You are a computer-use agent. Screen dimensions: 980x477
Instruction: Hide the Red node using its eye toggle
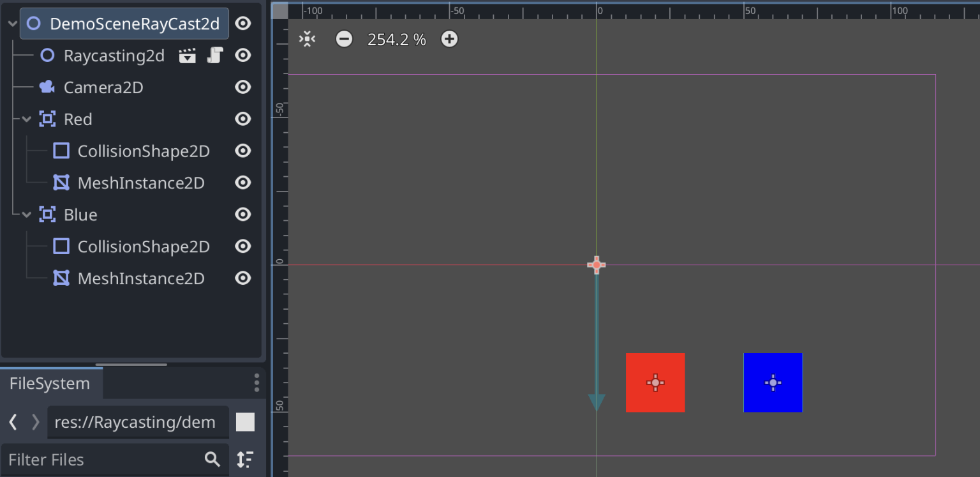(242, 119)
